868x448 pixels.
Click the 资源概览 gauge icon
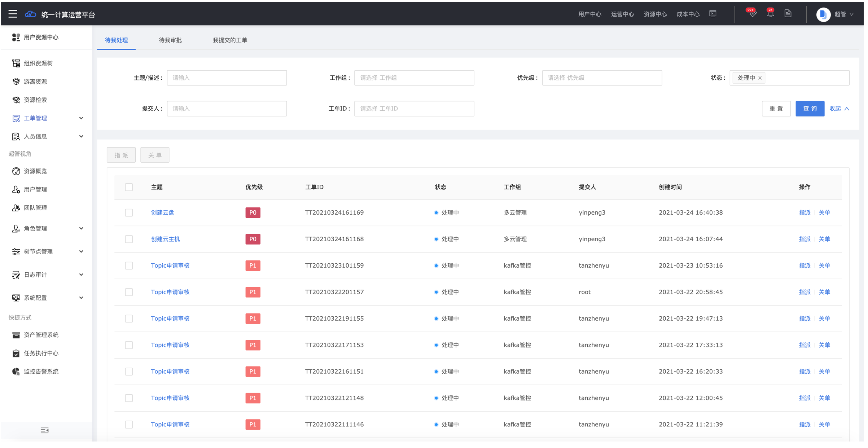(x=16, y=171)
